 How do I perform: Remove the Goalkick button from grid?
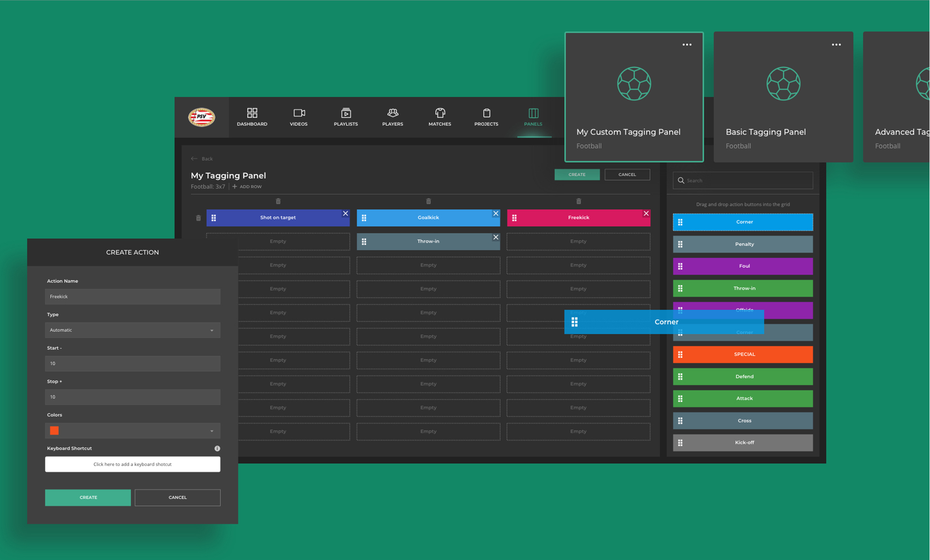[496, 213]
